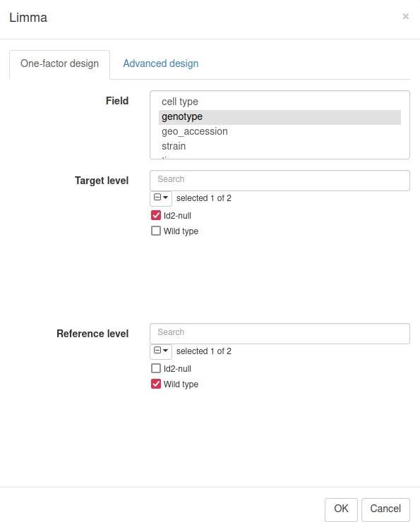420x522 pixels.
Task: Choose strain in the Field list
Action: (x=280, y=146)
